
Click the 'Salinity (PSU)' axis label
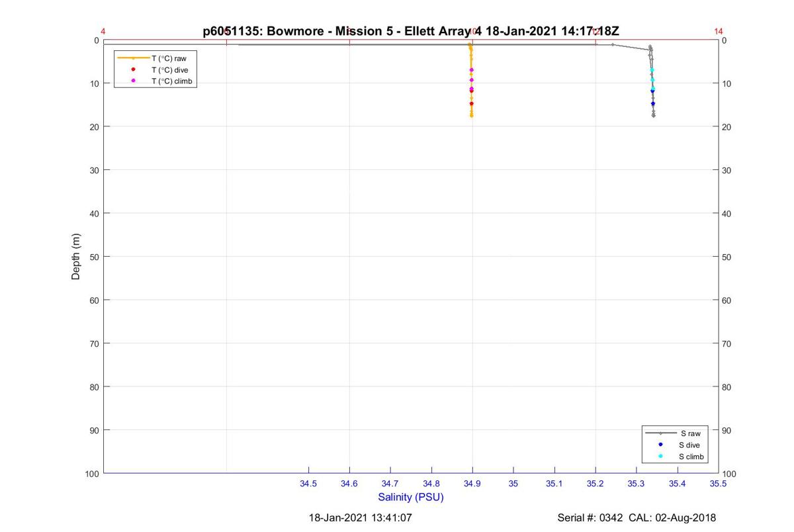411,497
